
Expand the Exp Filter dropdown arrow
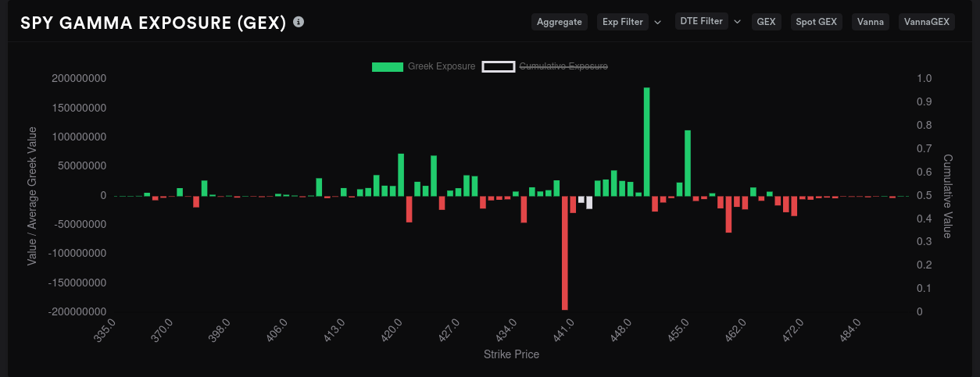657,22
